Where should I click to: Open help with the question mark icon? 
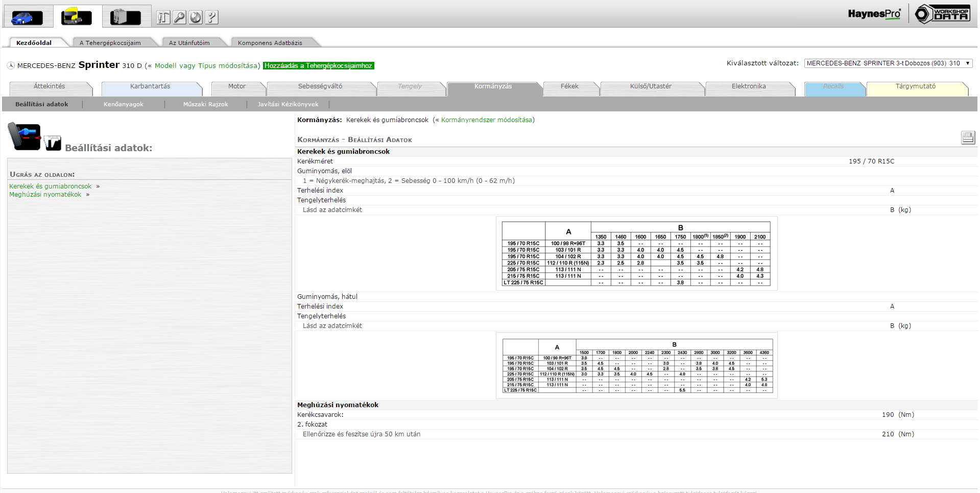(211, 17)
